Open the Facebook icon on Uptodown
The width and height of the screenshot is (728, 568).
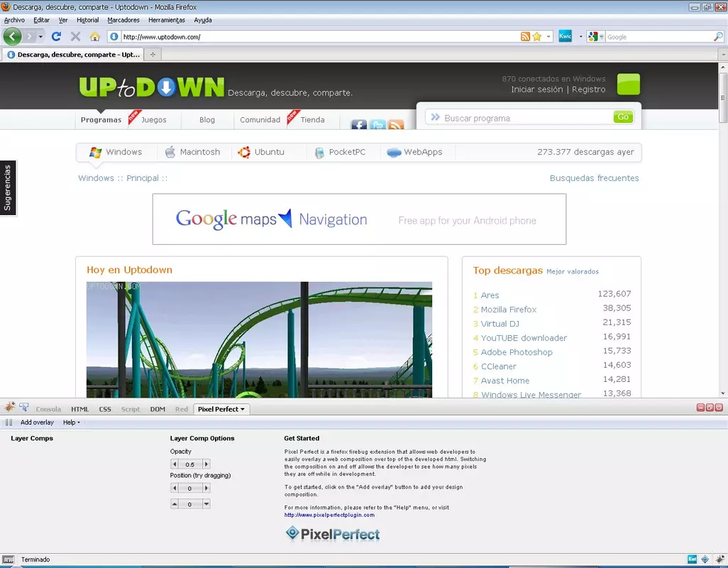point(359,124)
